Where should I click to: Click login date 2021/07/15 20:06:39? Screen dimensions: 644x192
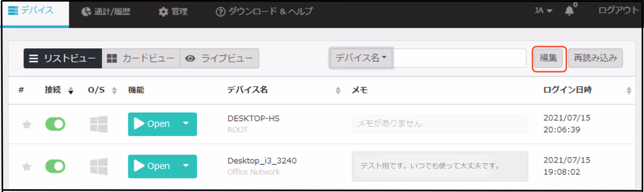567,124
